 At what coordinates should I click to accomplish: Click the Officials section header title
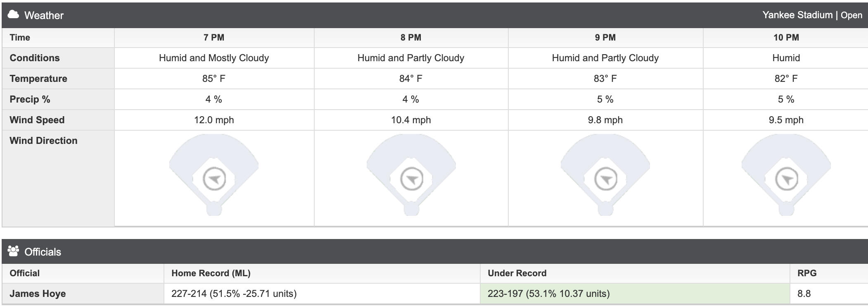click(43, 252)
